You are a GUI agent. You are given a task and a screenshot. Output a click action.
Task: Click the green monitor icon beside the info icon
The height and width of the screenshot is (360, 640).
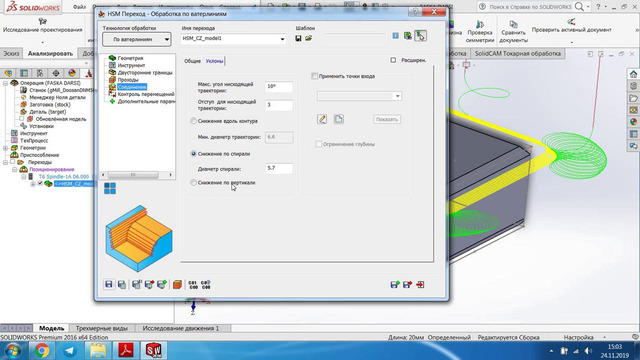click(x=407, y=36)
